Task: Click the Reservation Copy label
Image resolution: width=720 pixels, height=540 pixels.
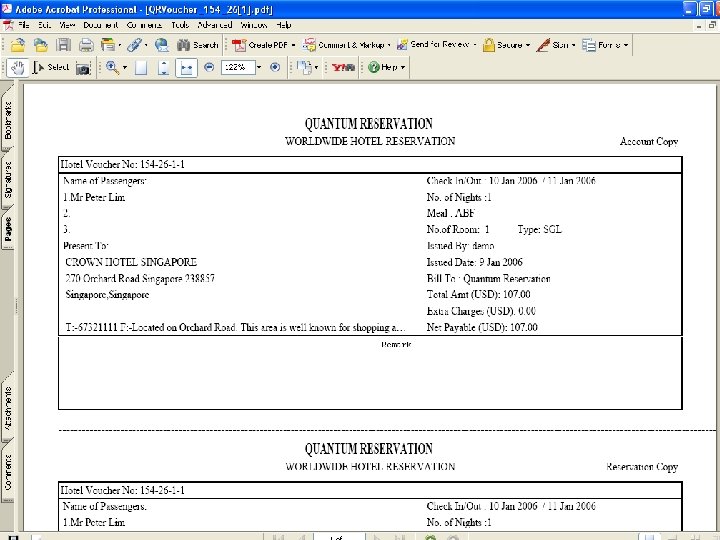Action: (x=642, y=467)
